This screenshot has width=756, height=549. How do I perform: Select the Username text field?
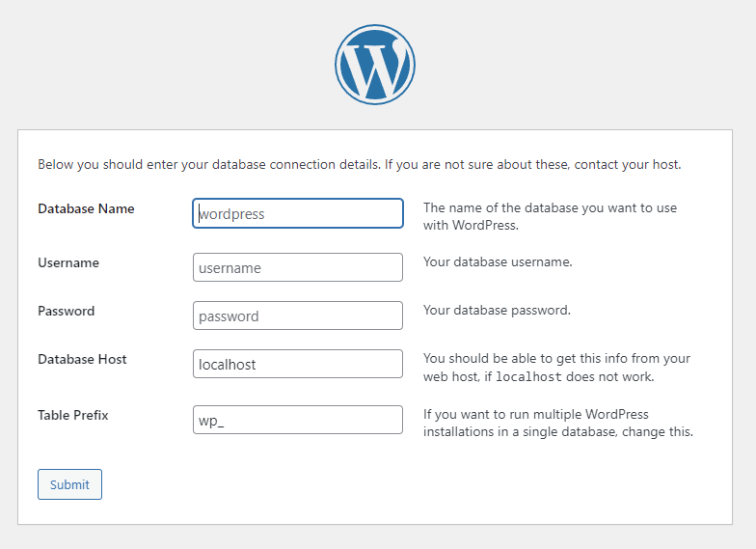click(x=297, y=267)
